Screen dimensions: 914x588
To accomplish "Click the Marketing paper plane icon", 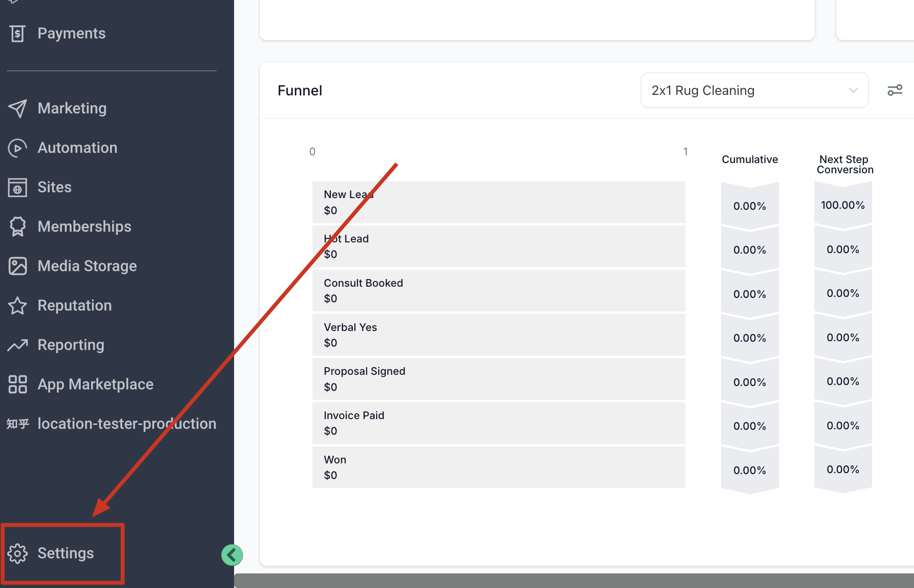I will (18, 108).
